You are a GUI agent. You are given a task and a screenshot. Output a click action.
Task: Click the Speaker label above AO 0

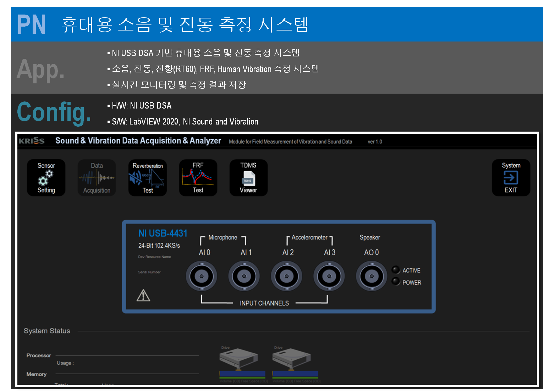(x=370, y=237)
